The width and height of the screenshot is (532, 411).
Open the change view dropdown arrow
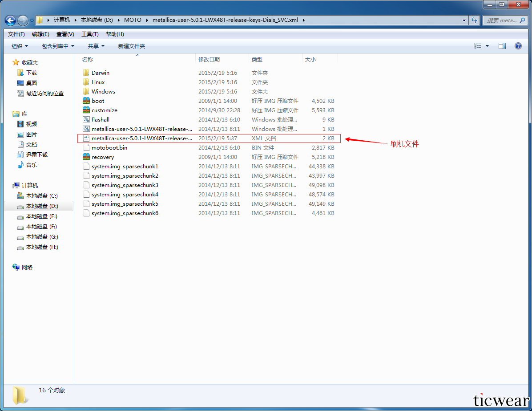pyautogui.click(x=487, y=46)
